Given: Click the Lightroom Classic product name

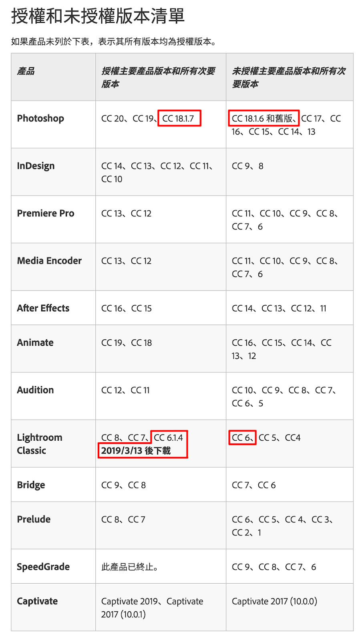Looking at the screenshot, I should (x=39, y=444).
